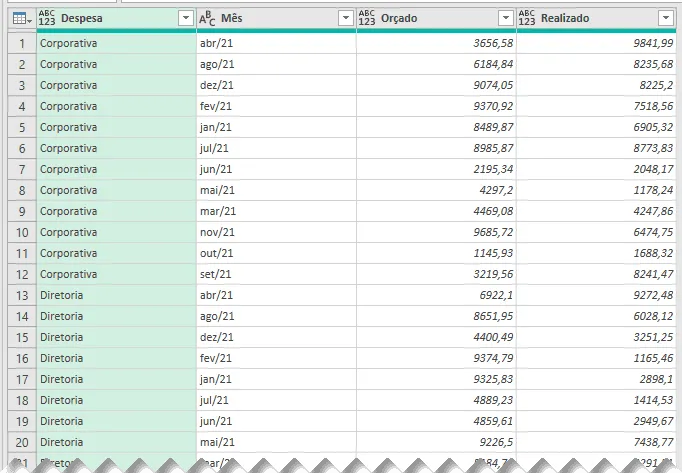Click abr/21 cell in row 1
This screenshot has height=473, width=682.
coord(276,44)
